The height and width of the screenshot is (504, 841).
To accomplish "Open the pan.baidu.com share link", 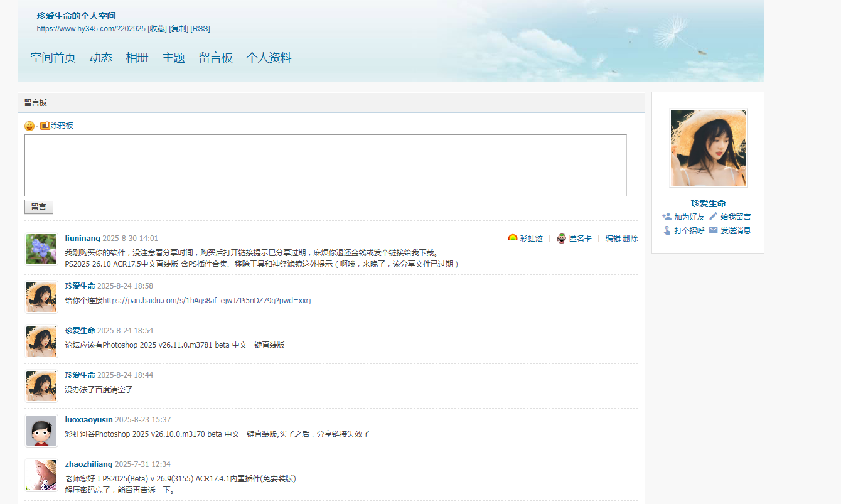I will [206, 301].
